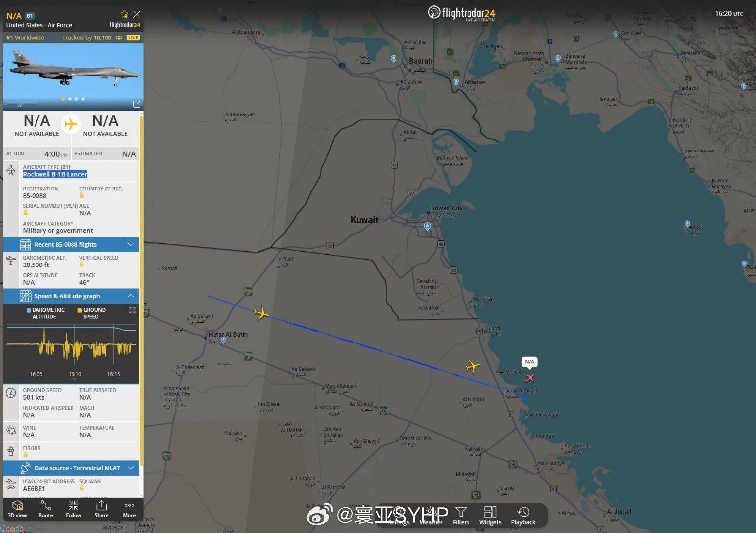Screen dimensions: 756x533
Task: Close the flight details panel
Action: pos(137,14)
